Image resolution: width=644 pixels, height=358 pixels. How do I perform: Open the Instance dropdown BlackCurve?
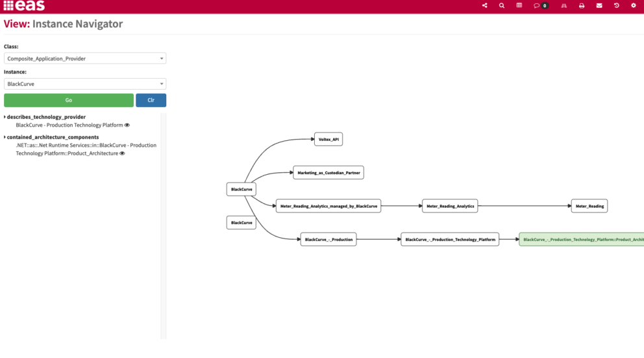pos(85,84)
